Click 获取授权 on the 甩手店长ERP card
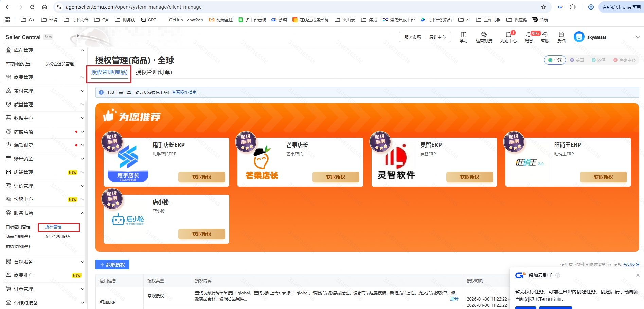The width and height of the screenshot is (644, 309). pyautogui.click(x=202, y=177)
